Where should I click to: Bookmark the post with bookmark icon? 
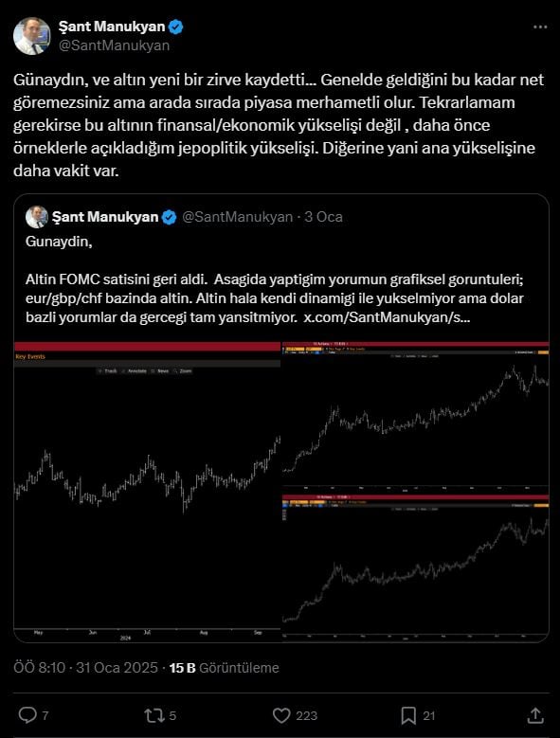point(408,716)
